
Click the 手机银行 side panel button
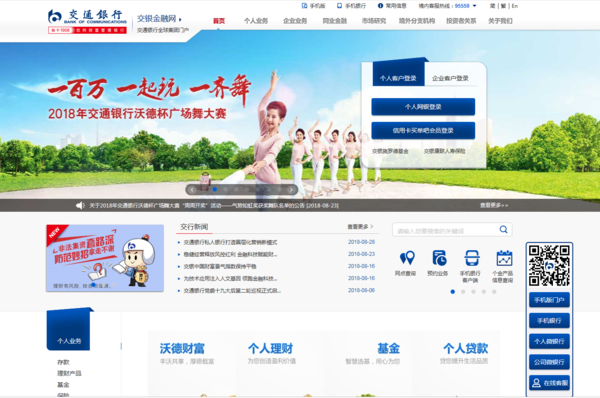coord(549,321)
